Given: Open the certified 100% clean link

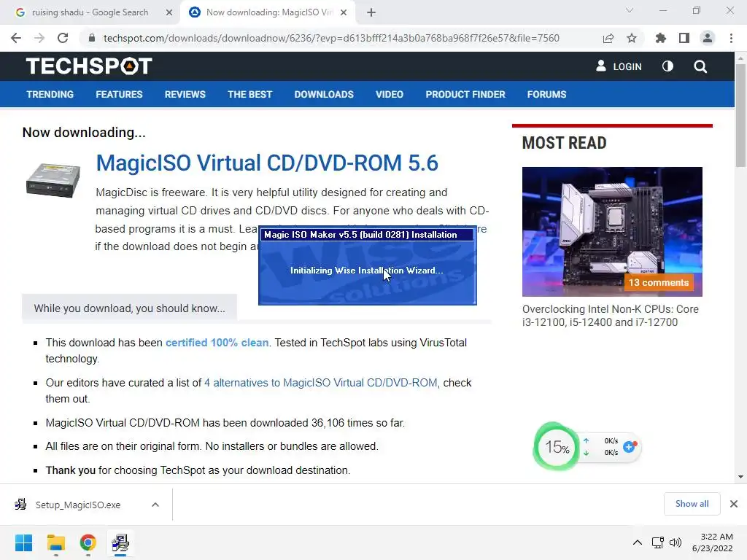Looking at the screenshot, I should point(217,343).
